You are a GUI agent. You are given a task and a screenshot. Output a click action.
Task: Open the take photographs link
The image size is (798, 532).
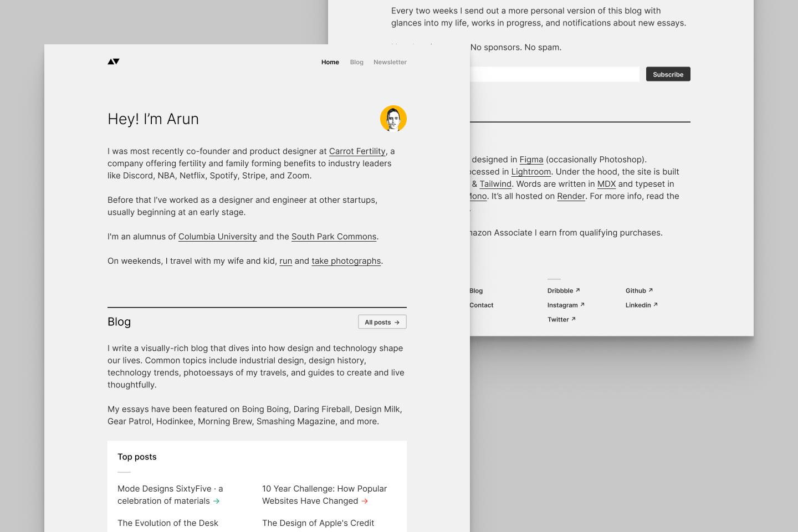coord(346,261)
